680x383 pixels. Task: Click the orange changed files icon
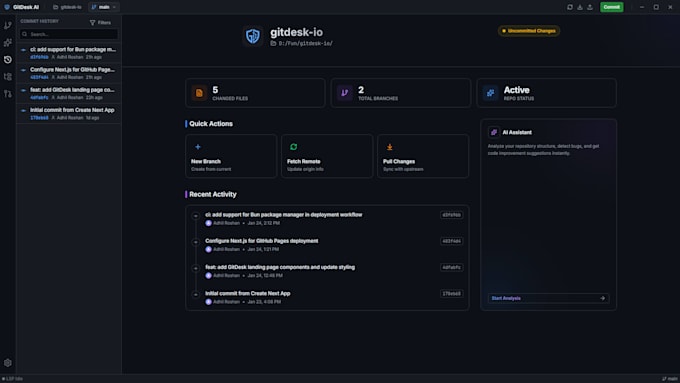pyautogui.click(x=199, y=93)
